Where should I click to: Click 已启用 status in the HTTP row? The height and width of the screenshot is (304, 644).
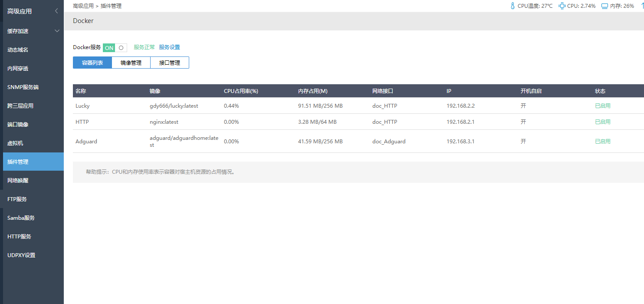click(x=603, y=122)
